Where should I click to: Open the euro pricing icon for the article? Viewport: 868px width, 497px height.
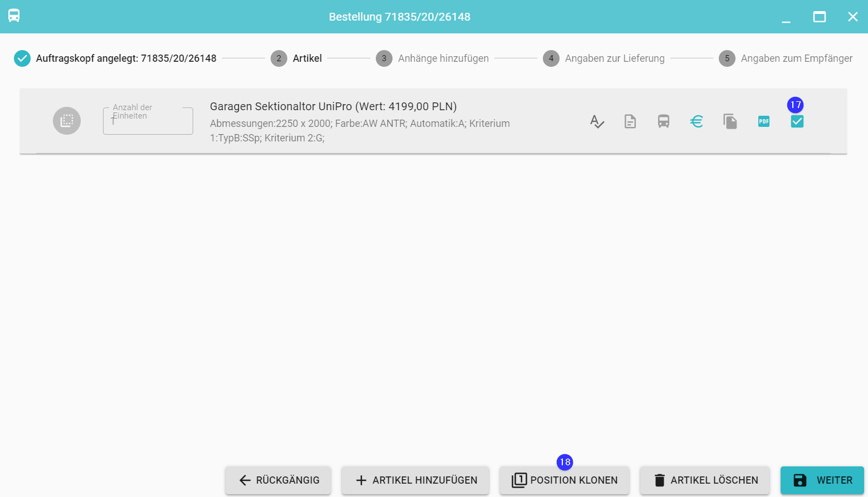(697, 121)
